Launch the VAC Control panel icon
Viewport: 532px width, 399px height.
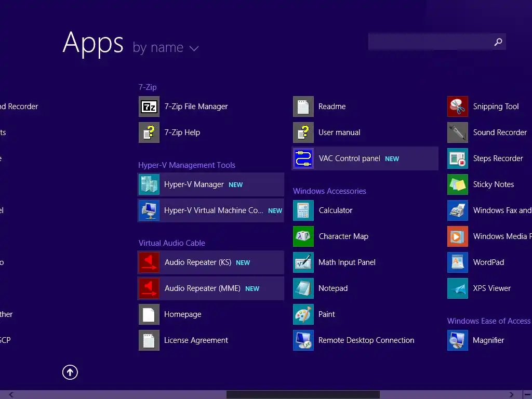(x=303, y=158)
